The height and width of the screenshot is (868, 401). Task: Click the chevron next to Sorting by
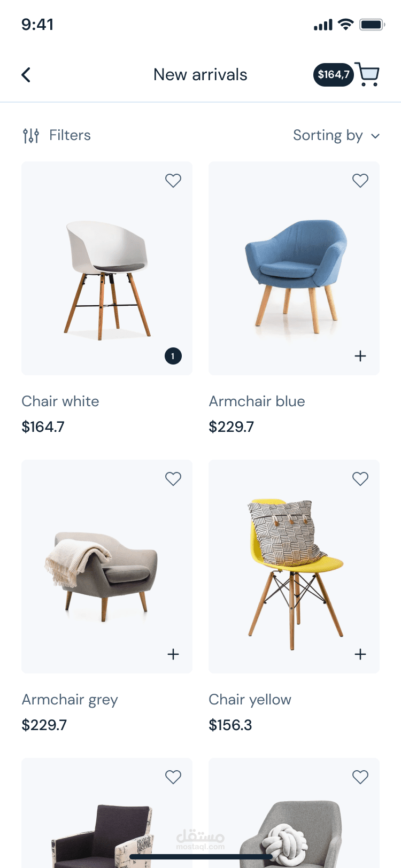click(x=375, y=136)
